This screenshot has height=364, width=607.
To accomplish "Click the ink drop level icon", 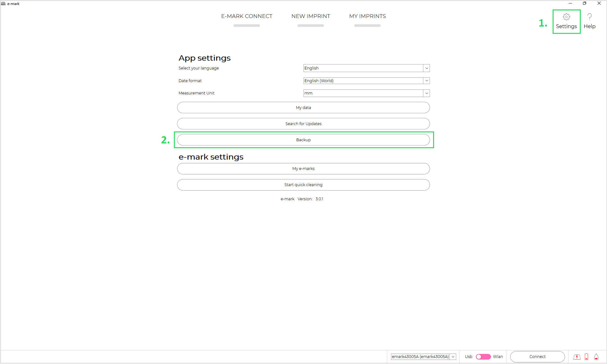I will (596, 357).
